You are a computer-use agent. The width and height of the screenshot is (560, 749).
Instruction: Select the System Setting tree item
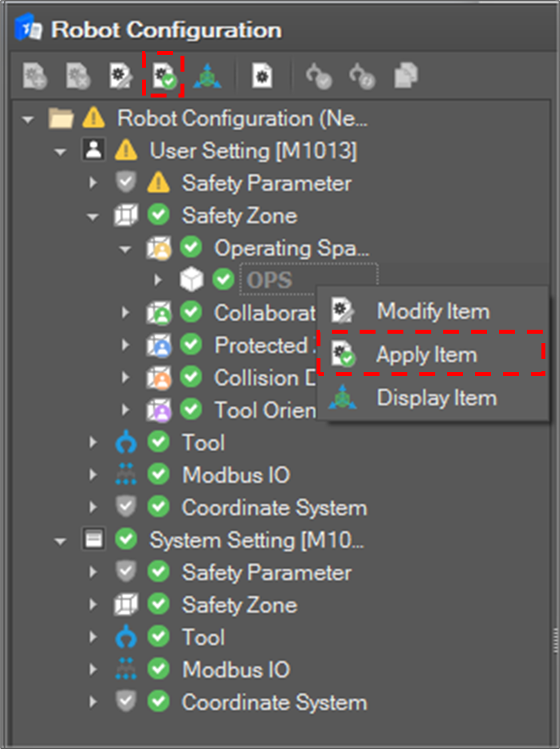pyautogui.click(x=256, y=540)
